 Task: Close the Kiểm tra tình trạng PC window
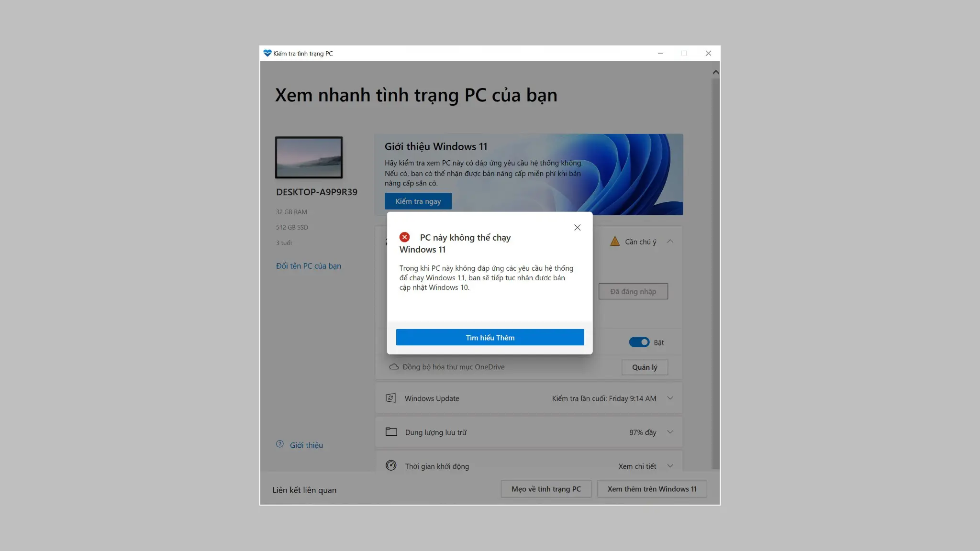(708, 53)
